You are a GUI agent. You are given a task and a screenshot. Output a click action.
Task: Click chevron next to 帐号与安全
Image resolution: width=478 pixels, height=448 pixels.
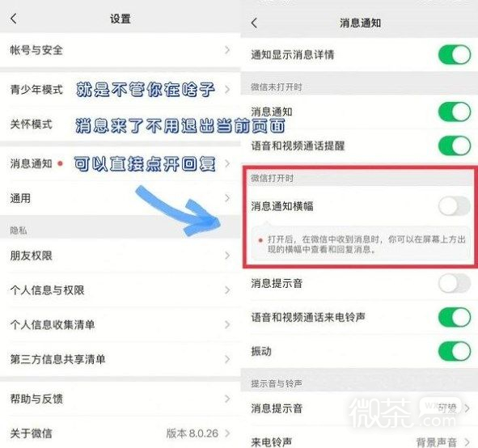point(227,50)
